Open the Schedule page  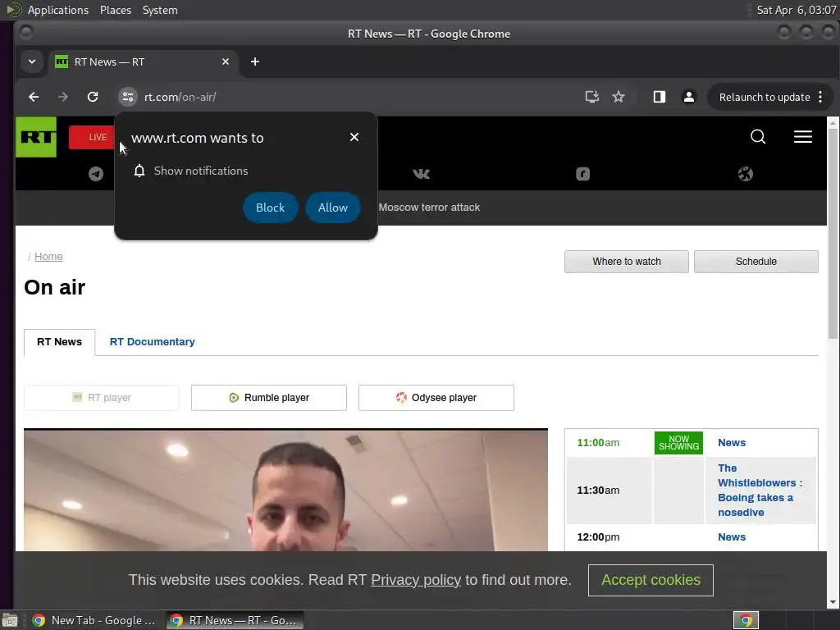pos(756,262)
